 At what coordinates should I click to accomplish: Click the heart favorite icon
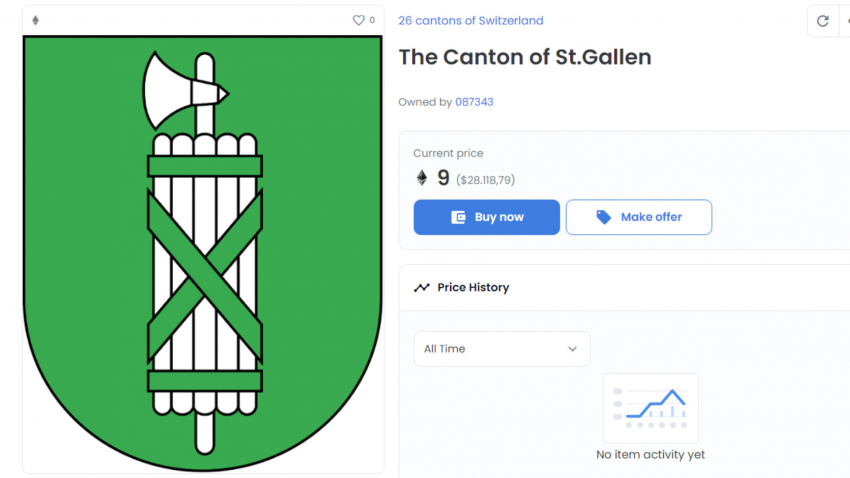358,21
